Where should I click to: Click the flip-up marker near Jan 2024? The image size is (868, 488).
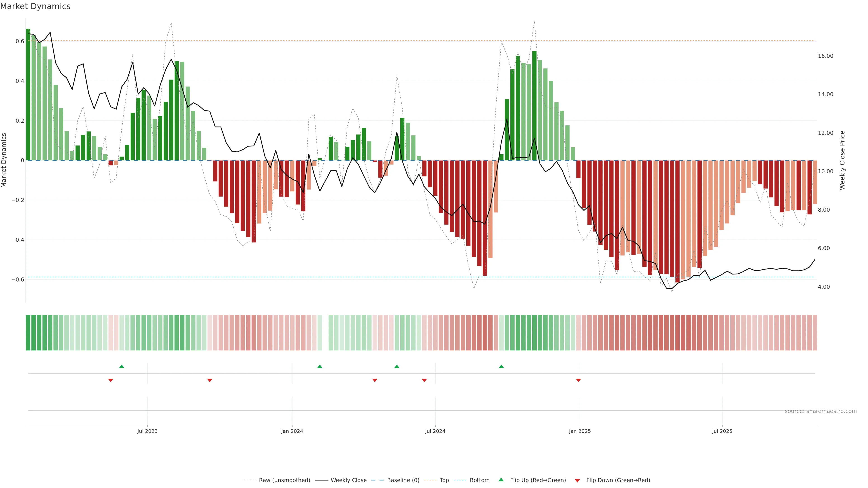click(320, 366)
